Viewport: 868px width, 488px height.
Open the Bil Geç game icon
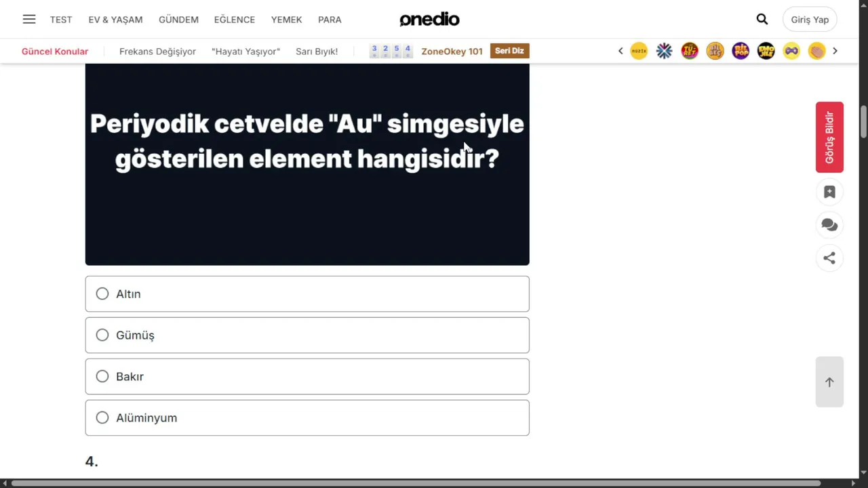[x=715, y=51]
